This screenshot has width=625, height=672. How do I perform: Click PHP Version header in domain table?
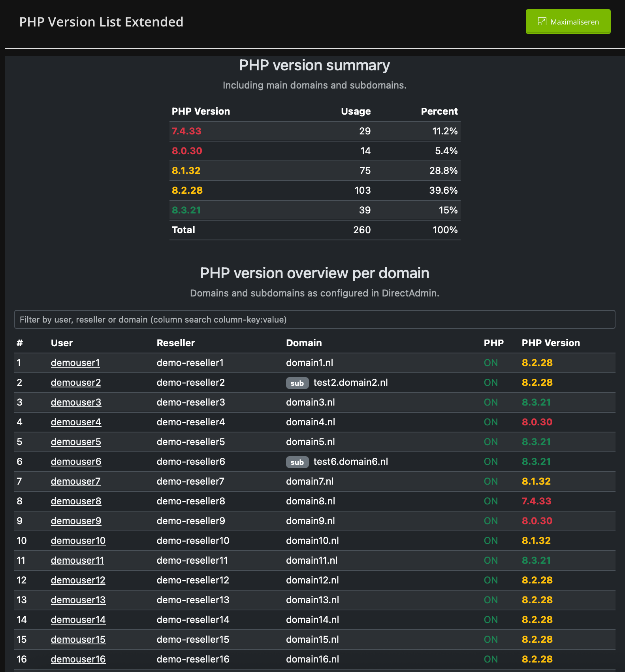pyautogui.click(x=551, y=343)
